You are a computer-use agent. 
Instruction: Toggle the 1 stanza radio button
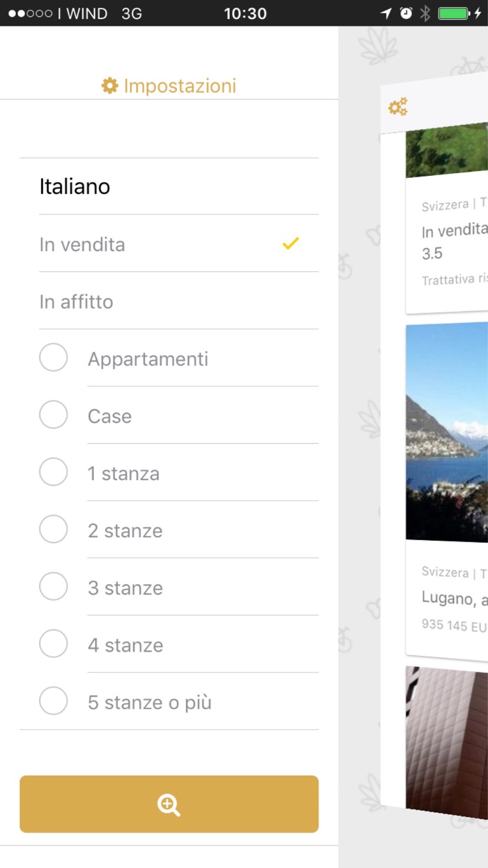(x=54, y=472)
